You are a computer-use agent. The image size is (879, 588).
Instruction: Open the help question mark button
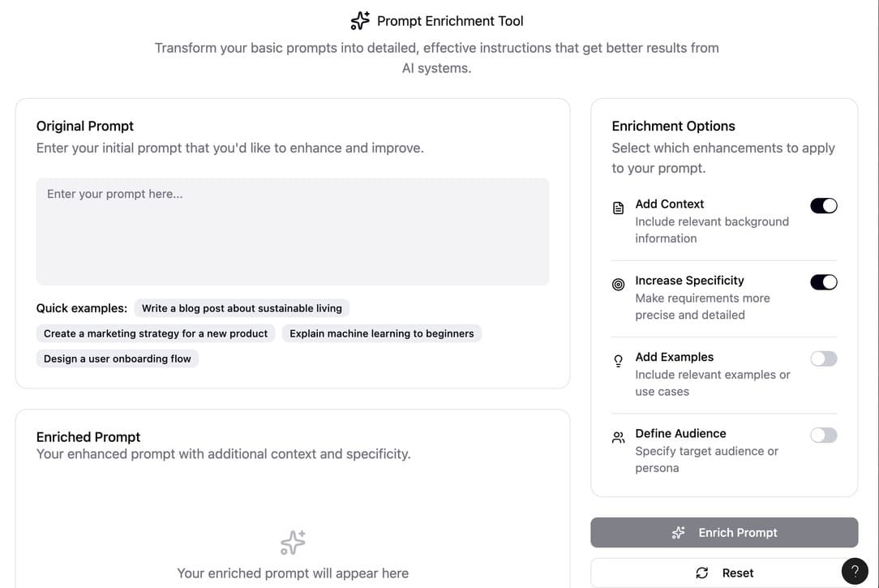pyautogui.click(x=855, y=571)
